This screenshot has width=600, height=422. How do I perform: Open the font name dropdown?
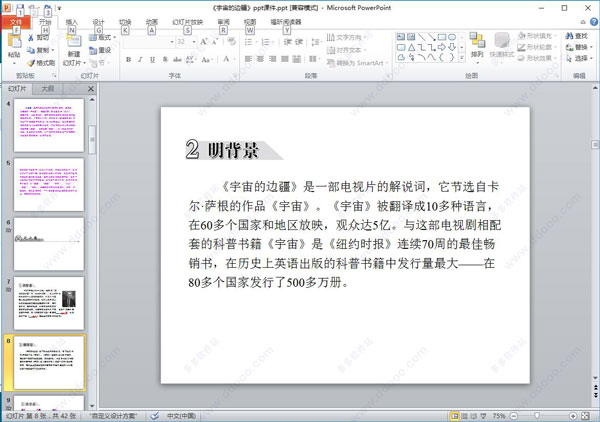coord(172,42)
